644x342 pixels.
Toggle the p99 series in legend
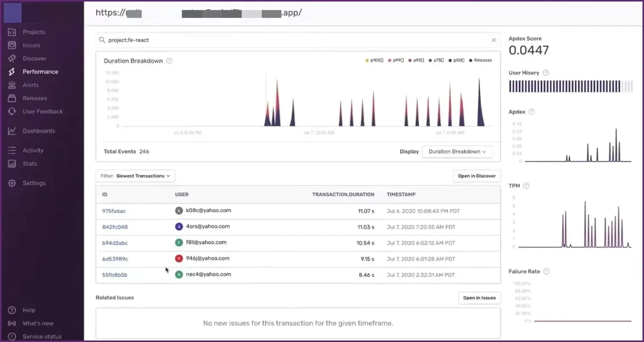point(396,60)
